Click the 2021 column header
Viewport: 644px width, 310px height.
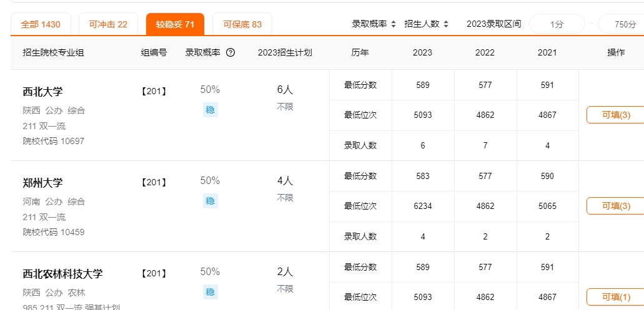(547, 52)
